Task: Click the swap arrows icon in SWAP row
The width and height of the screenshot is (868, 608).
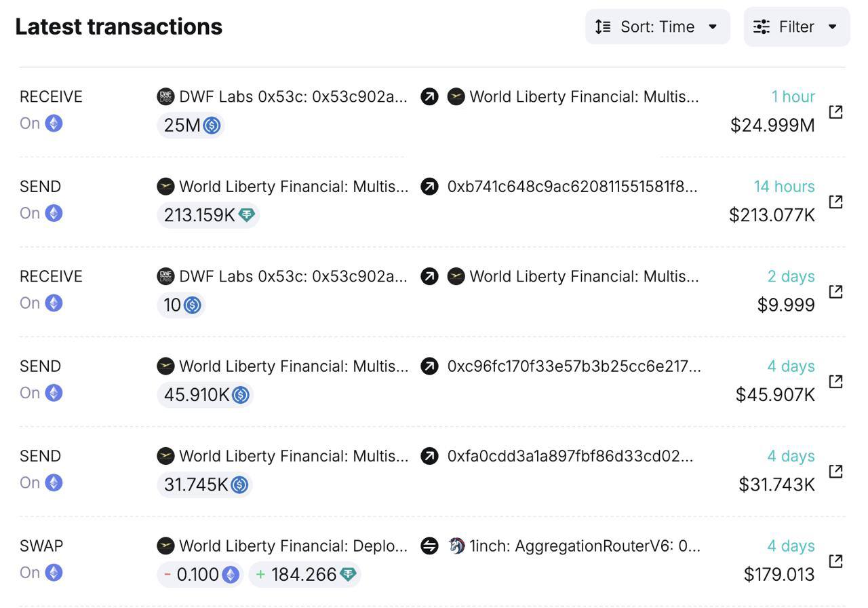Action: (429, 546)
